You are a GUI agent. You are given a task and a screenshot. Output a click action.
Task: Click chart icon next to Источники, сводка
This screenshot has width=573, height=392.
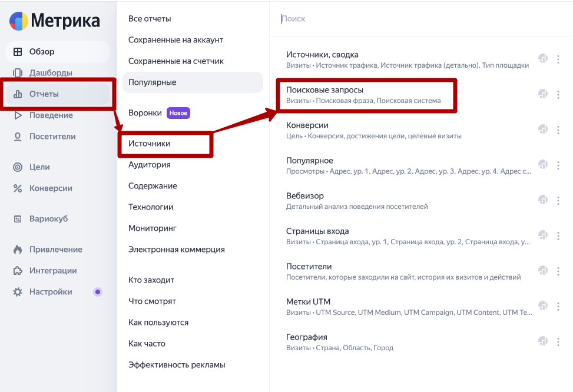(543, 58)
